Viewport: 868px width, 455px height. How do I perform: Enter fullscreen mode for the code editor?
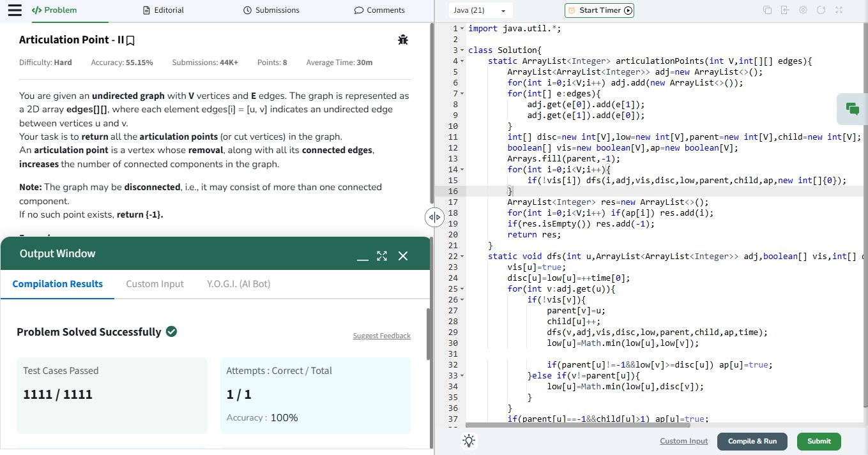(x=839, y=10)
